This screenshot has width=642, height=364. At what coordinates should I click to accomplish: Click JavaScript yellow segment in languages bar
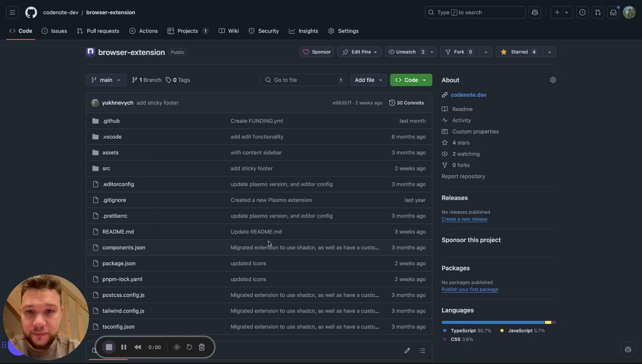pos(548,322)
